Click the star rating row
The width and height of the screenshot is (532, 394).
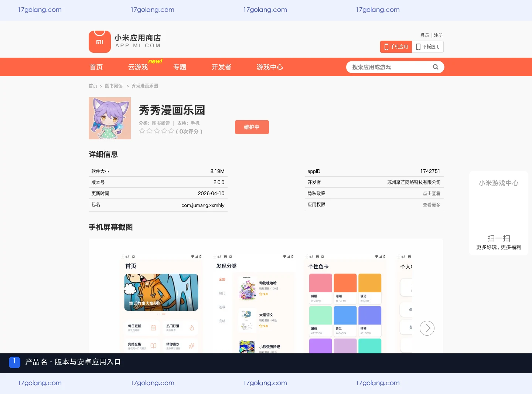[x=157, y=131]
